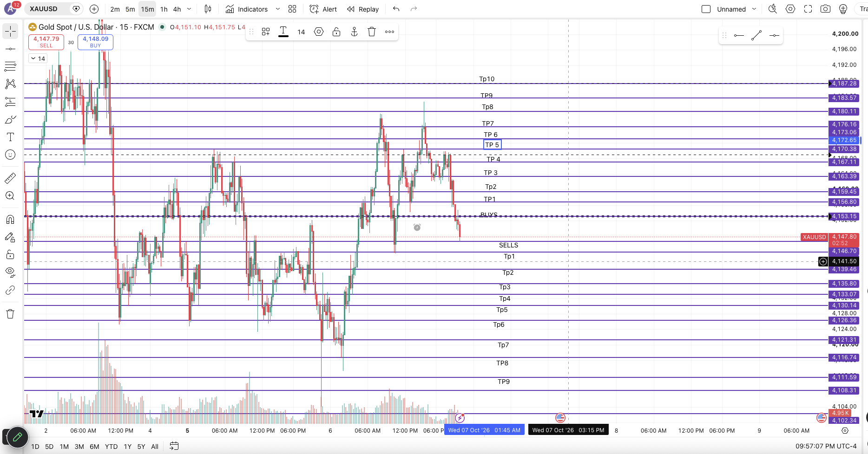Lock the selected TP 5 text drawing
This screenshot has width=868, height=454.
click(x=336, y=32)
